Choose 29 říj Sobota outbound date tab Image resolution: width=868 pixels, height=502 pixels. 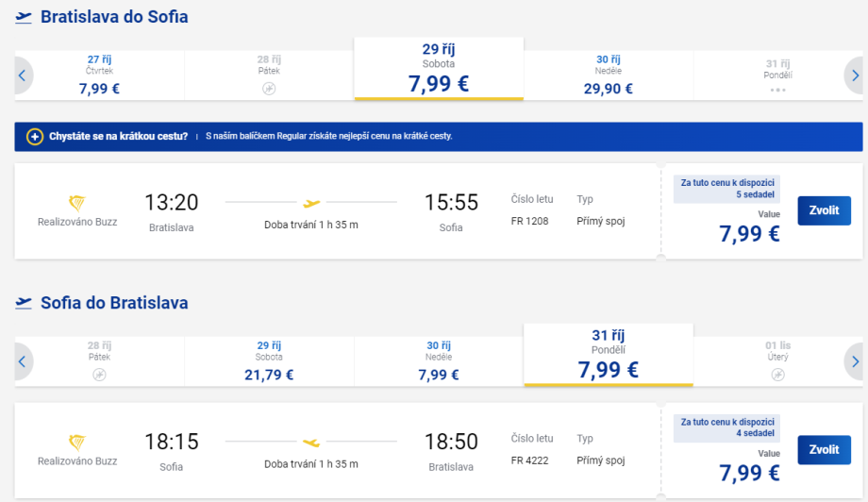click(x=439, y=69)
